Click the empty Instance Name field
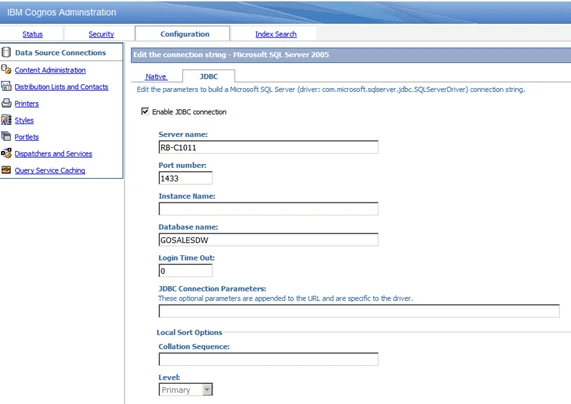The image size is (571, 404). point(268,209)
